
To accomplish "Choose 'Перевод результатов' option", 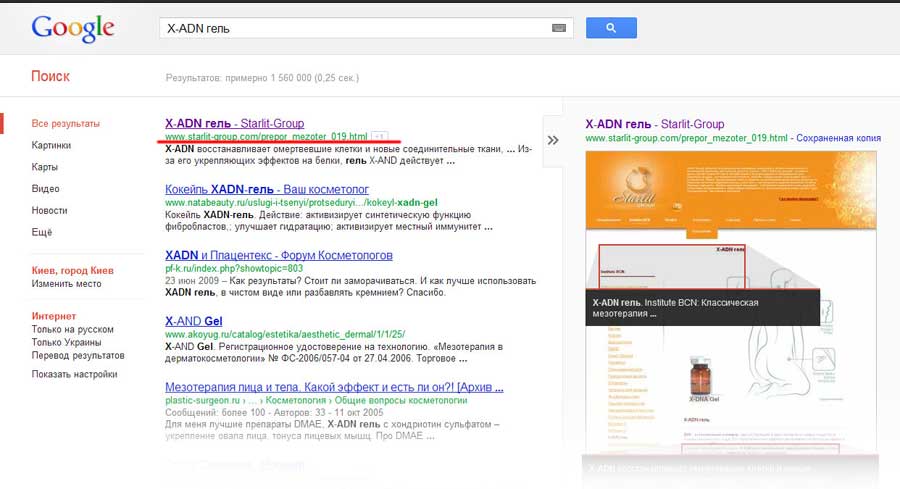I will 77,355.
